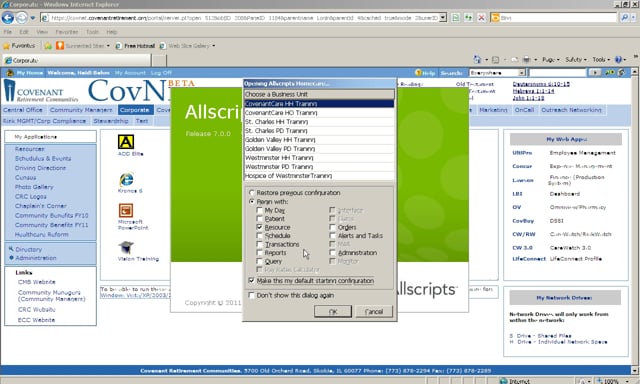This screenshot has height=384, width=640.
Task: Check the Reports checkbox
Action: (260, 253)
